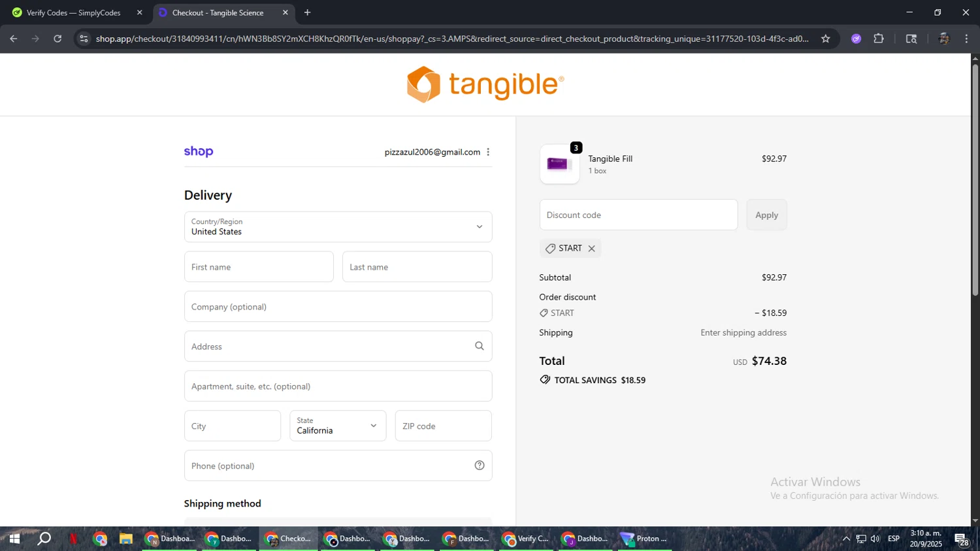Open the Chrome Extensions puzzle icon
The width and height of the screenshot is (980, 551).
(879, 39)
